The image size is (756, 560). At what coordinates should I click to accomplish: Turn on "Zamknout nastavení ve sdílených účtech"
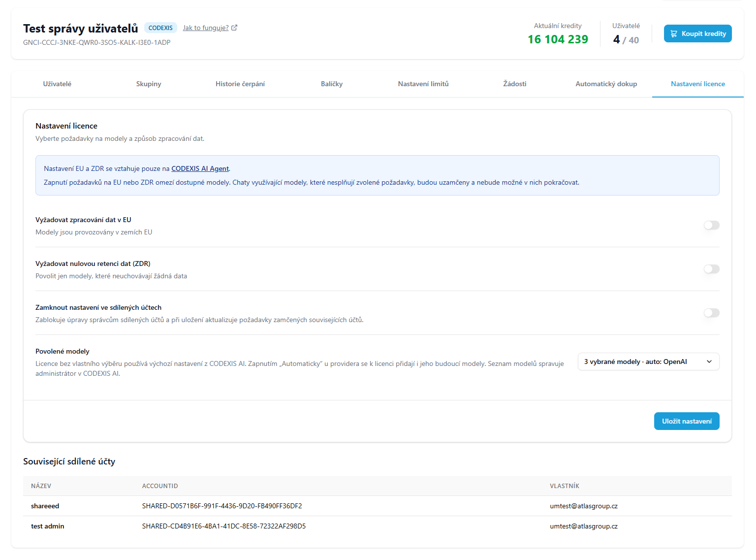click(712, 313)
